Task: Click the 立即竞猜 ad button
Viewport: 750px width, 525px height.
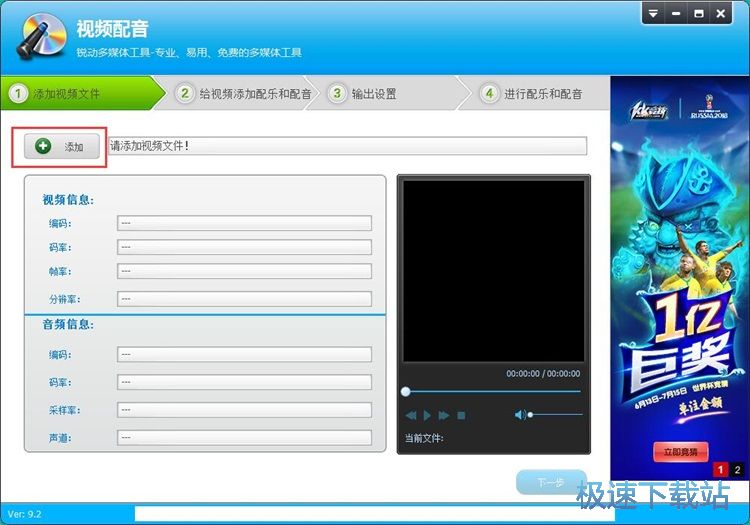Action: (680, 452)
